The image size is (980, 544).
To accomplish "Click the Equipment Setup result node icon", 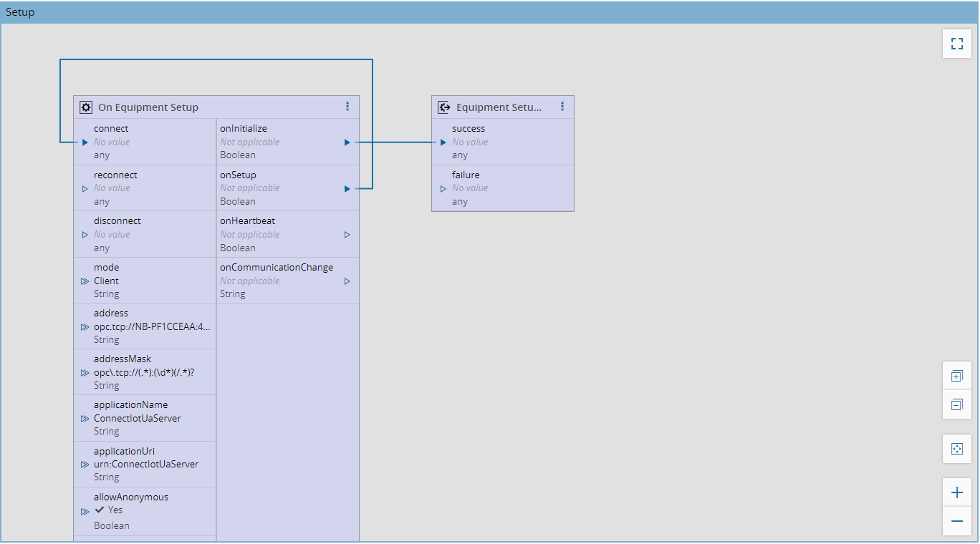I will [444, 107].
